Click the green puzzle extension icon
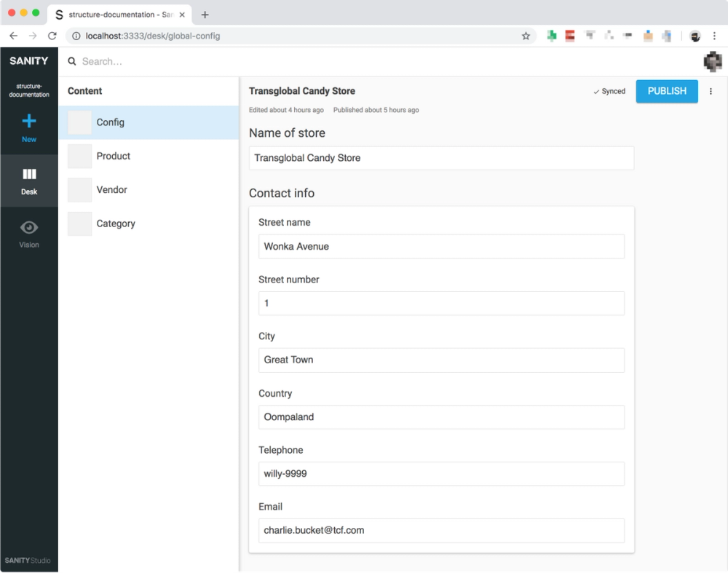 pyautogui.click(x=552, y=36)
